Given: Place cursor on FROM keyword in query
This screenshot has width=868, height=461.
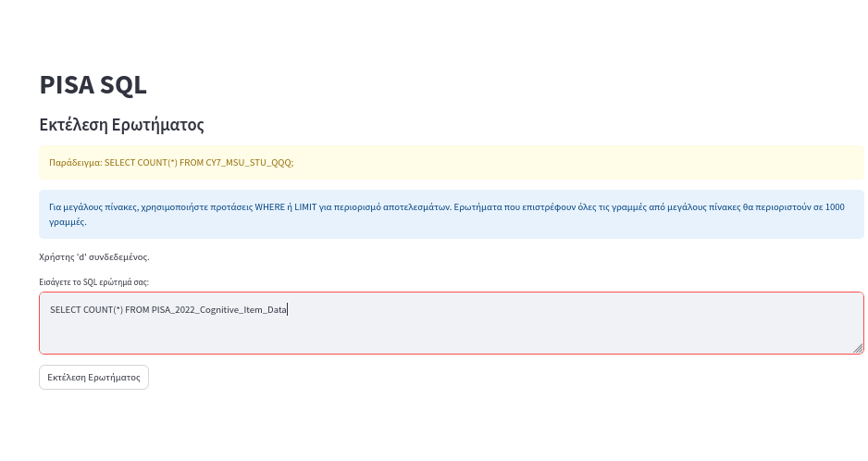Looking at the screenshot, I should pos(137,310).
